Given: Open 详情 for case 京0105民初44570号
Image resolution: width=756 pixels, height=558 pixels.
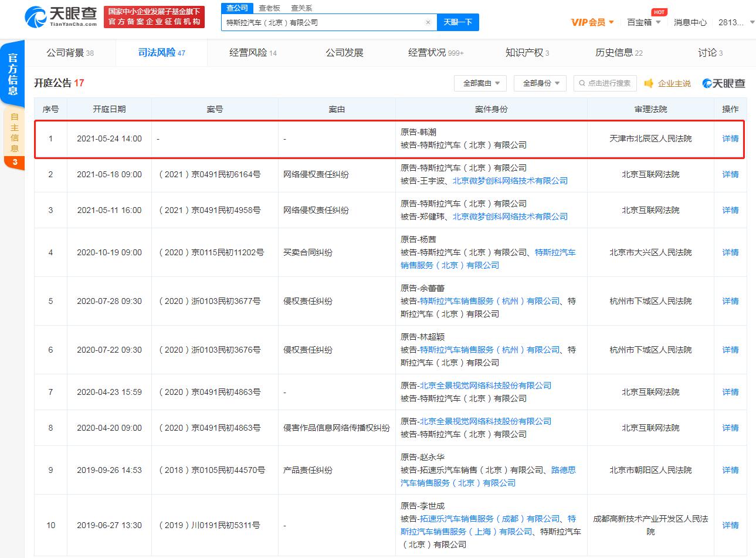Looking at the screenshot, I should click(730, 471).
